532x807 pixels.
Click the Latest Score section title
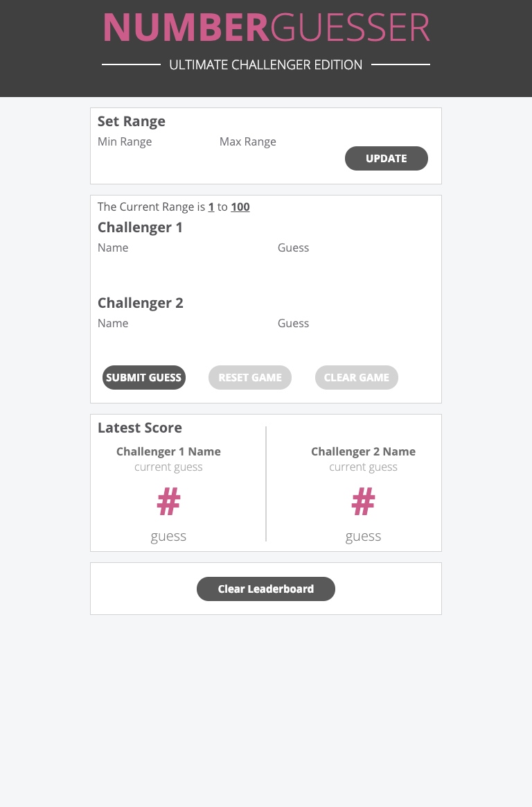[x=139, y=428]
